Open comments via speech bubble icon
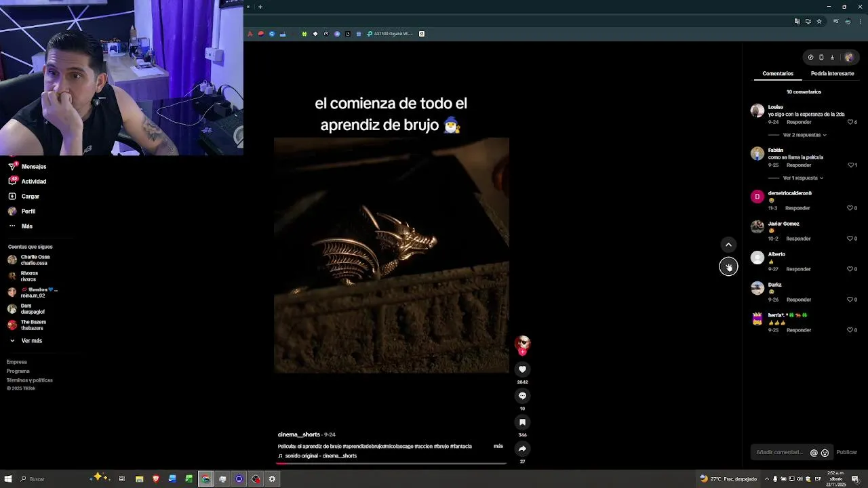 (x=522, y=396)
